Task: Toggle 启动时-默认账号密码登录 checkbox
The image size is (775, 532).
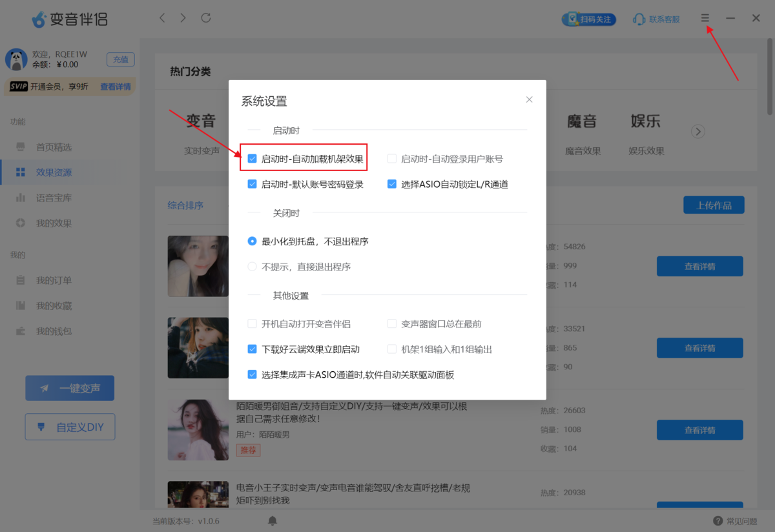Action: click(253, 184)
